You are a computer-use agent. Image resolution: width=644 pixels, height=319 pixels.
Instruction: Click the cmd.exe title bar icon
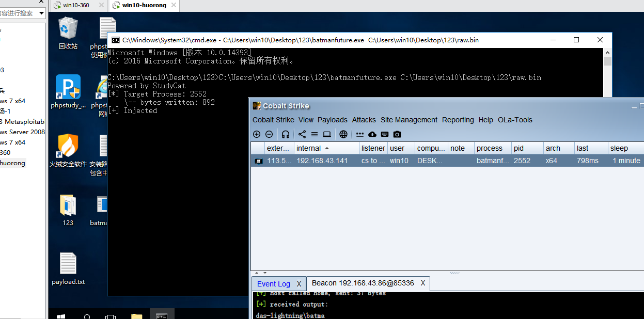tap(116, 40)
